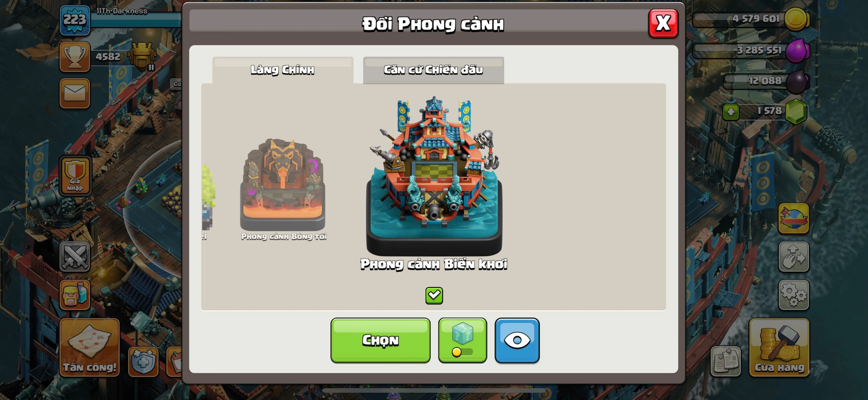This screenshot has height=400, width=868.
Task: Click the Gia Nhập clan shield icon
Action: coord(75,176)
